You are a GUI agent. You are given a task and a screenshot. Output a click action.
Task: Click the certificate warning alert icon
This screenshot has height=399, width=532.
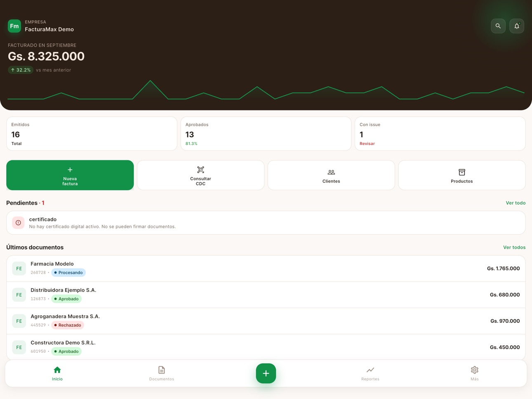[x=18, y=223]
